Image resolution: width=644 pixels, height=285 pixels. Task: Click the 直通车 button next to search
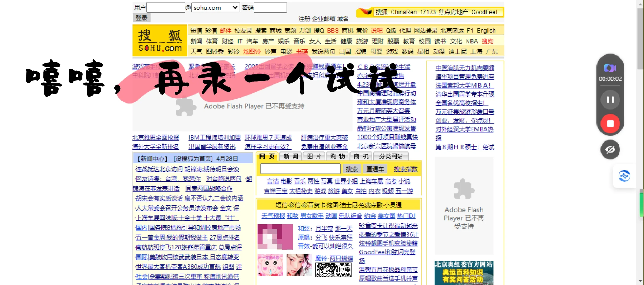pyautogui.click(x=375, y=169)
